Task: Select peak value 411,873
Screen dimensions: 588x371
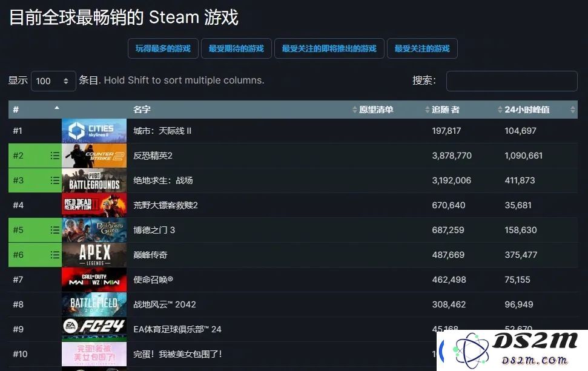Action: (x=520, y=180)
